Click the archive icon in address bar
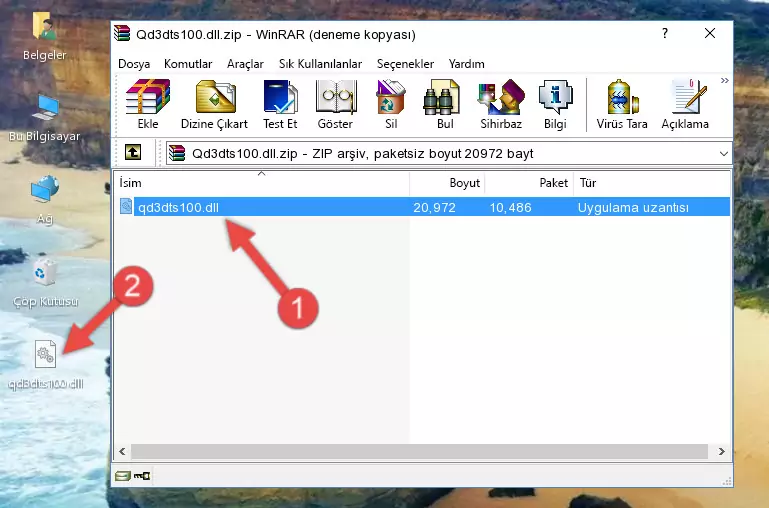 click(x=177, y=153)
